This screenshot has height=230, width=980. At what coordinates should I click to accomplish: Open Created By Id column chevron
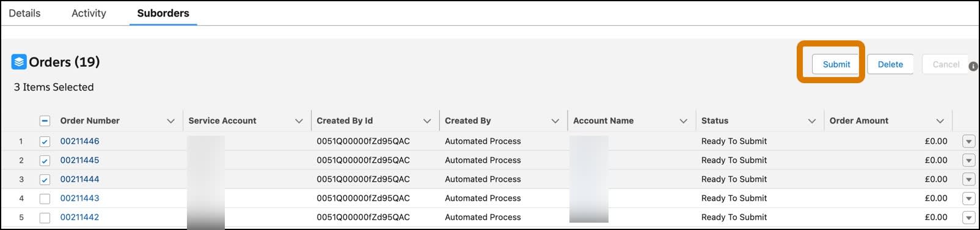coord(427,121)
